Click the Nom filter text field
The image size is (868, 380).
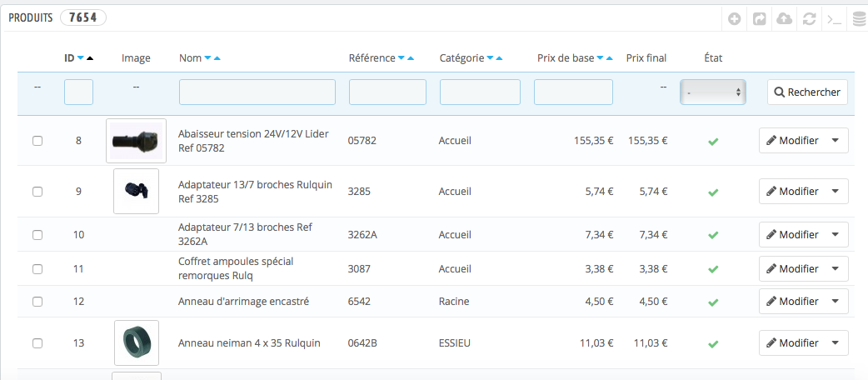click(257, 92)
